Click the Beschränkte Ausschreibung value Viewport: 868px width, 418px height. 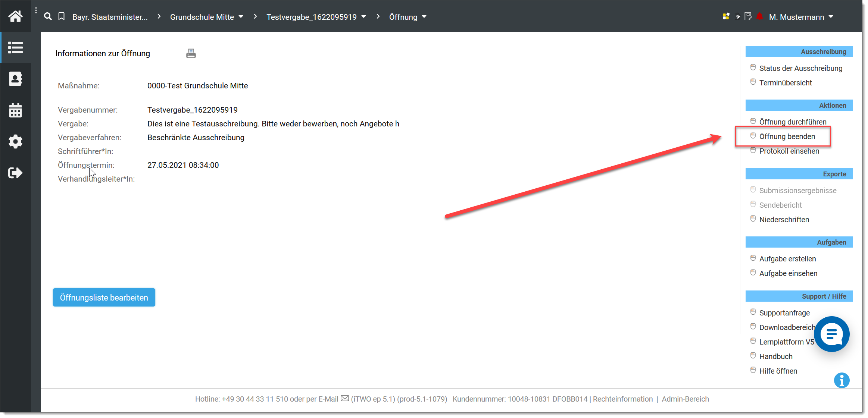(x=196, y=138)
